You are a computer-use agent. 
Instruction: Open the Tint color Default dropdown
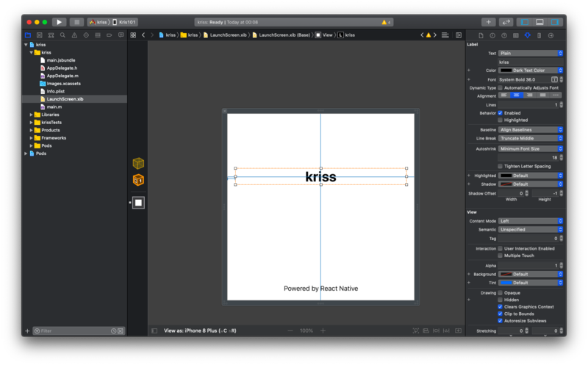click(531, 283)
